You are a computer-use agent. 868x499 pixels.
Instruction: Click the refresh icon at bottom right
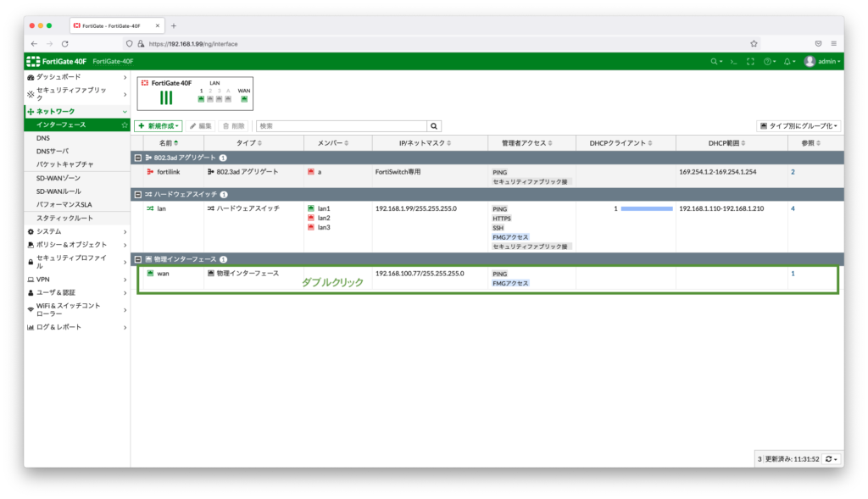[x=831, y=458]
